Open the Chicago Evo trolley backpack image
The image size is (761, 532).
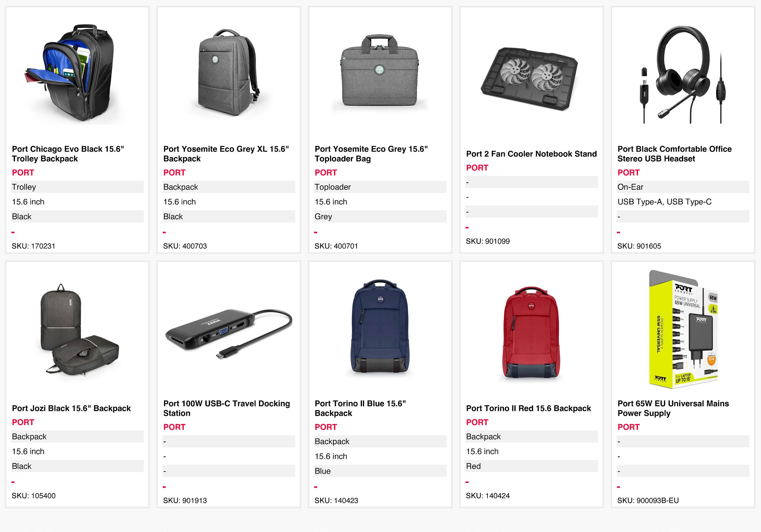click(77, 73)
